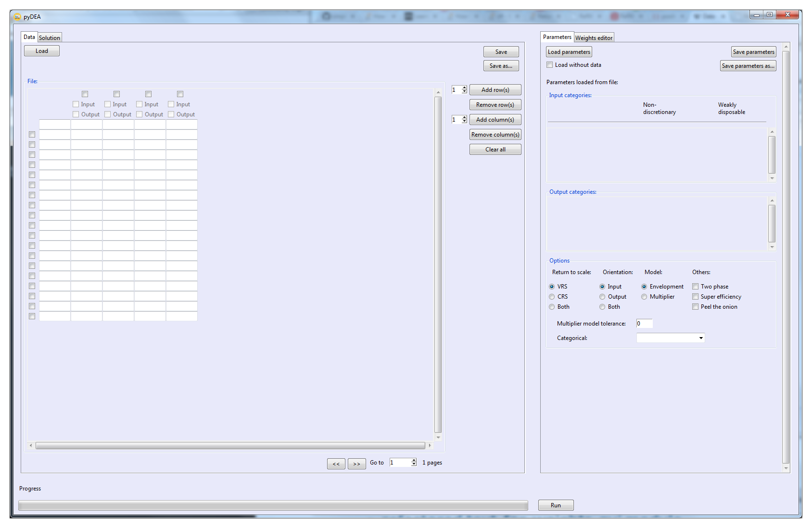Click the Save as... button
Image resolution: width=812 pixels, height=528 pixels.
[x=501, y=66]
